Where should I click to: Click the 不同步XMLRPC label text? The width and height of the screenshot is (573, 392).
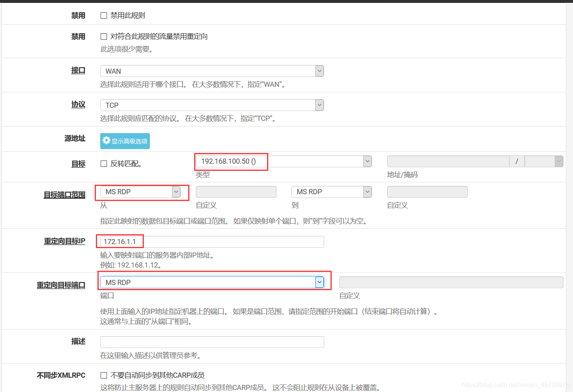61,375
